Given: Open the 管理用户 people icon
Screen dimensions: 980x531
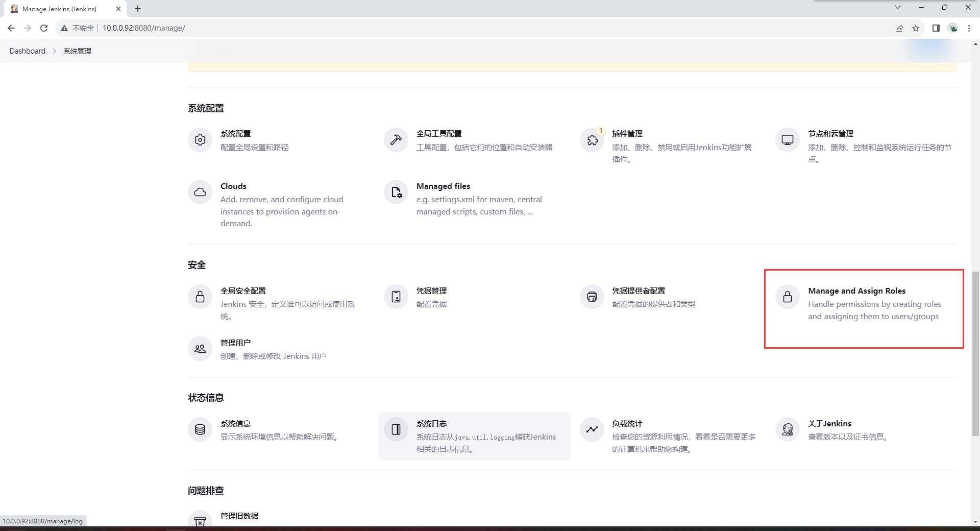Looking at the screenshot, I should (200, 349).
